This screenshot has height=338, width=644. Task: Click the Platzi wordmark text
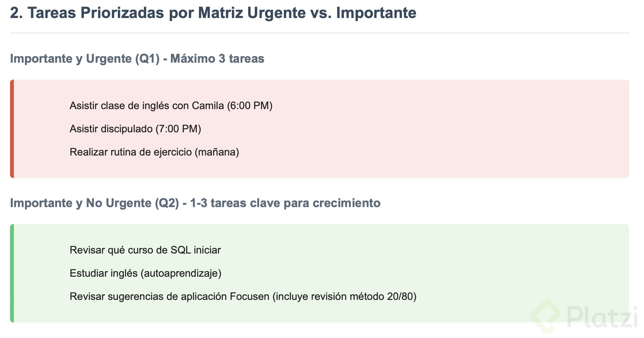602,317
